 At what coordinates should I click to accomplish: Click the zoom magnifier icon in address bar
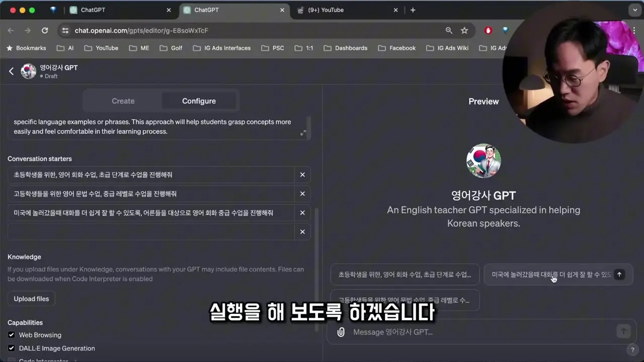pyautogui.click(x=449, y=30)
